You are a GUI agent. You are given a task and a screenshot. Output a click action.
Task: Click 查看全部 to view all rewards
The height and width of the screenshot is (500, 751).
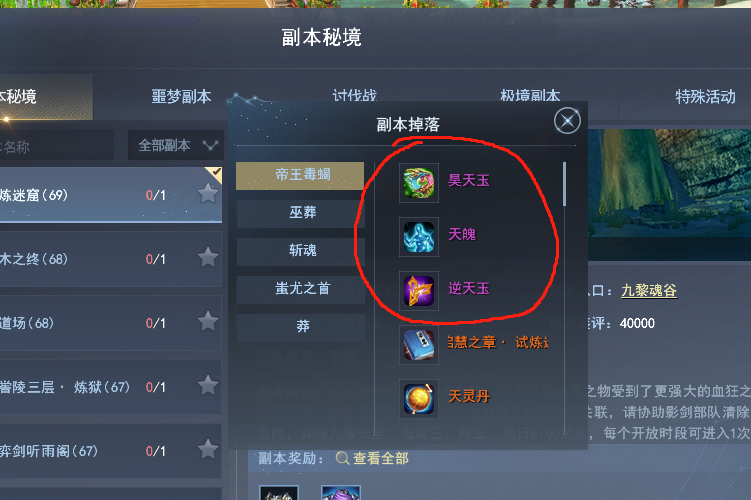point(381,458)
